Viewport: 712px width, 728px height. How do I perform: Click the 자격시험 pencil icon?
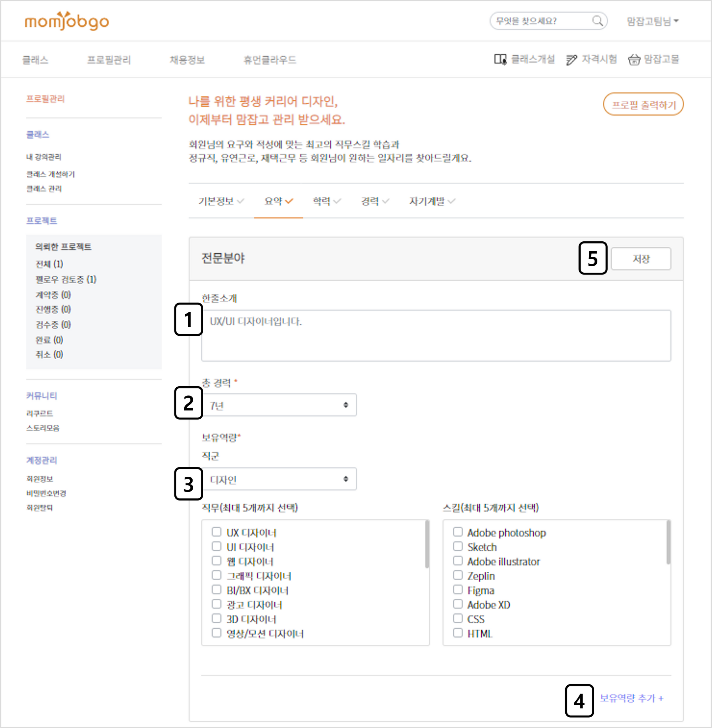[x=571, y=59]
